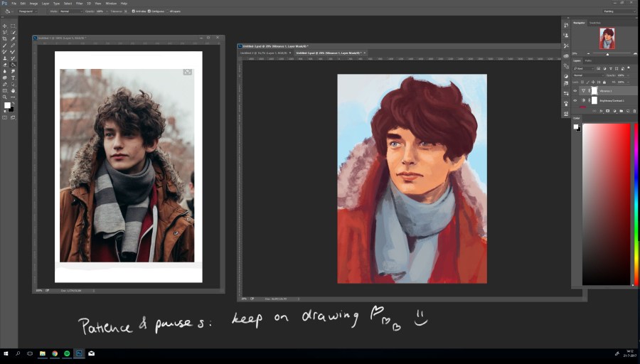The image size is (640, 364).
Task: Toggle the Contiguous checkbox
Action: point(149,11)
